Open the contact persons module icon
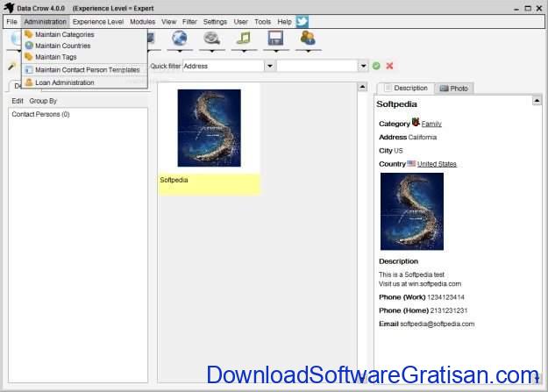 [308, 39]
